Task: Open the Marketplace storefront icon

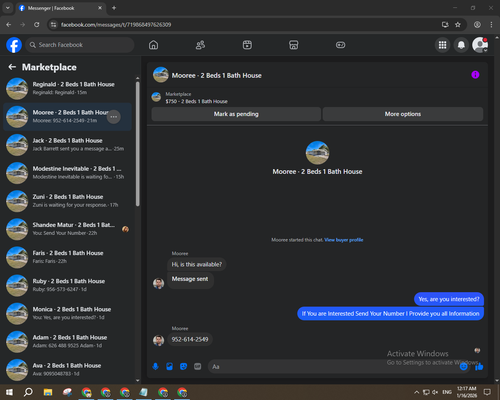Action: coord(294,45)
